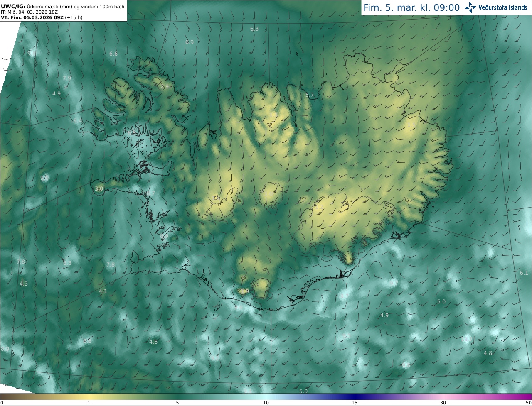The image size is (532, 406).
Task: Select the 3.0 value at Snæfellsnes tip
Action: [99, 188]
